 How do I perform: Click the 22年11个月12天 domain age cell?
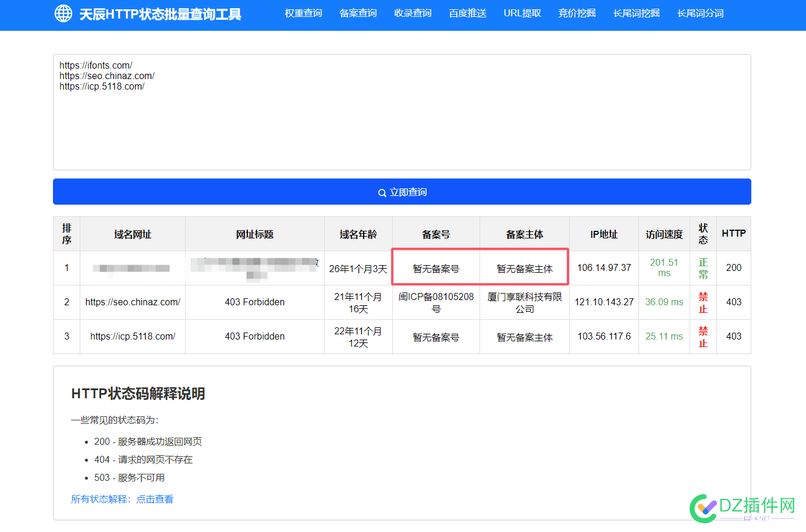click(358, 337)
